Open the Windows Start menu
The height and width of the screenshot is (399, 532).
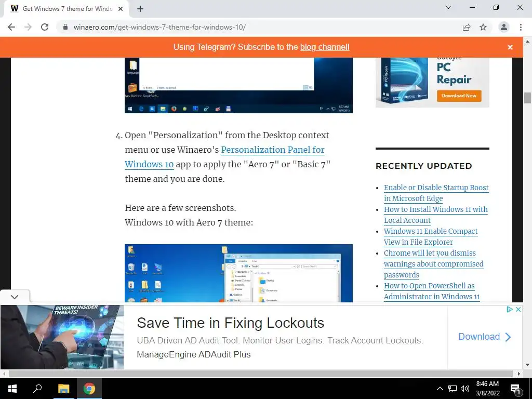pyautogui.click(x=12, y=389)
